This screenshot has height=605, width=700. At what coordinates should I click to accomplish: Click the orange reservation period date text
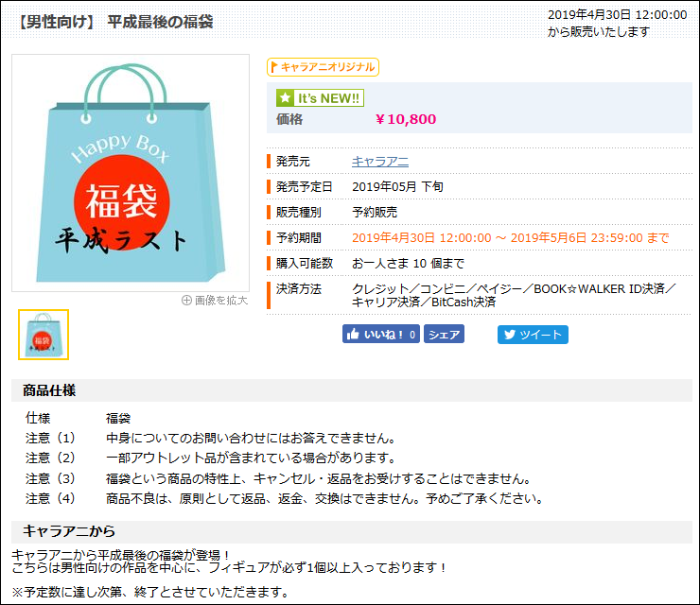(510, 237)
